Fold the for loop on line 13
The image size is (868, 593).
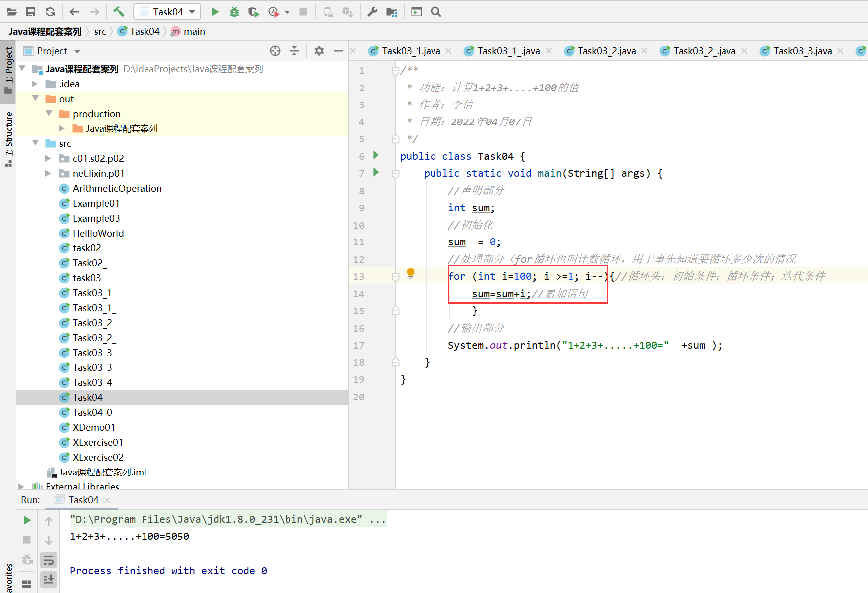click(395, 277)
